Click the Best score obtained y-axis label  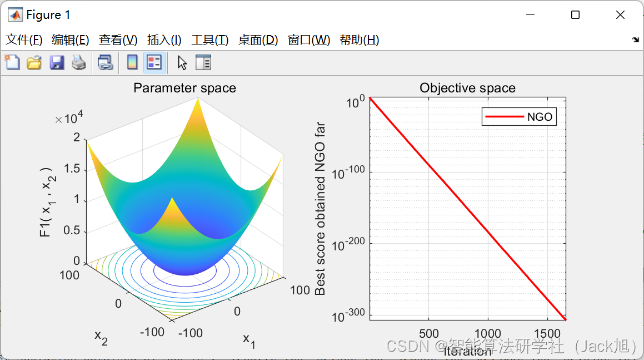[x=320, y=209]
